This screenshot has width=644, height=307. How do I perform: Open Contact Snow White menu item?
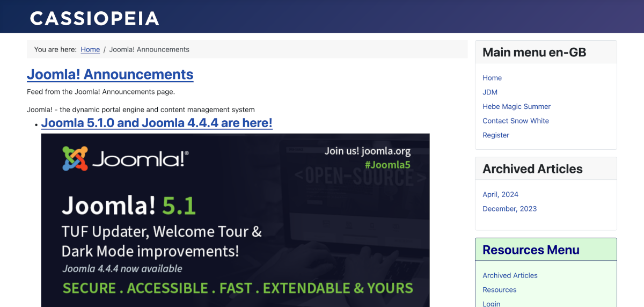click(516, 121)
